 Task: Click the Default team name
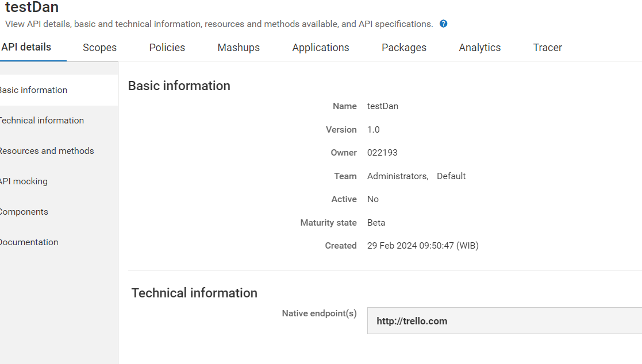click(451, 176)
